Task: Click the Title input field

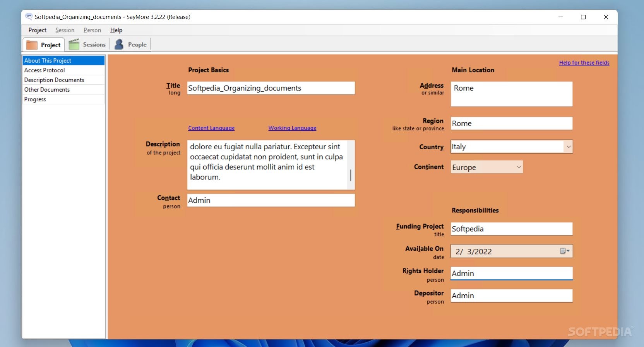Action: click(x=271, y=88)
